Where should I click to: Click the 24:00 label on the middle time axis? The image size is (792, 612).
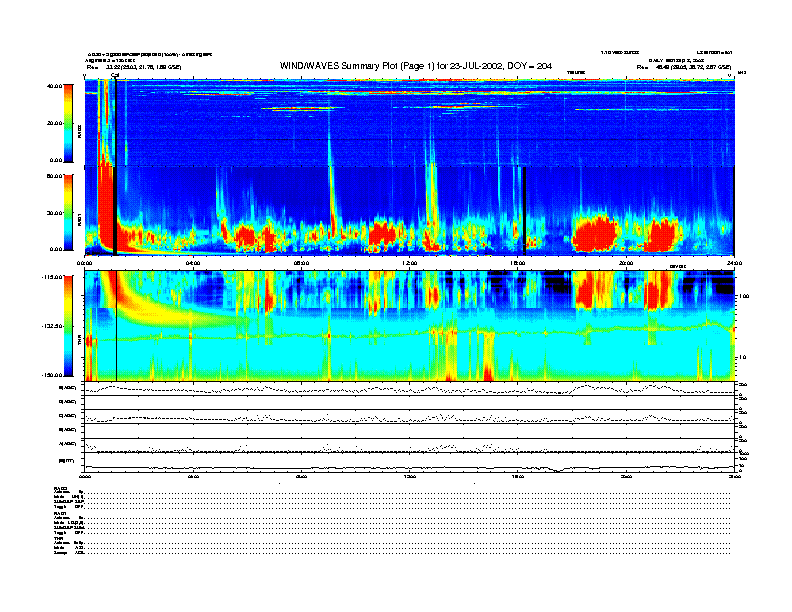coord(733,263)
